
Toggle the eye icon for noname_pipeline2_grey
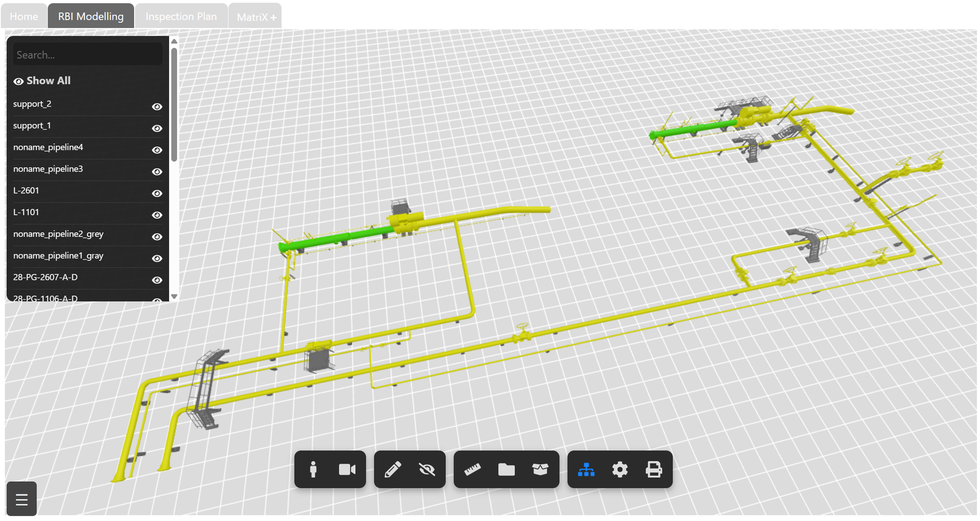click(157, 237)
